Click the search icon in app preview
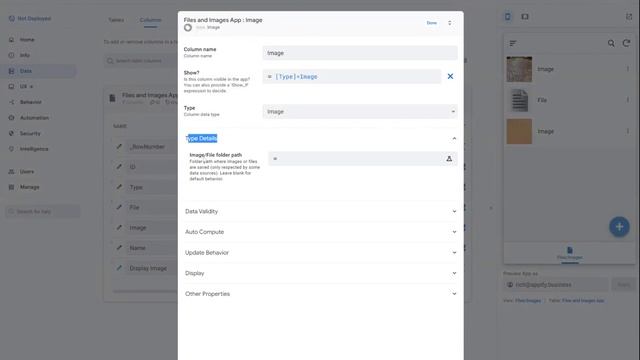 [611, 43]
